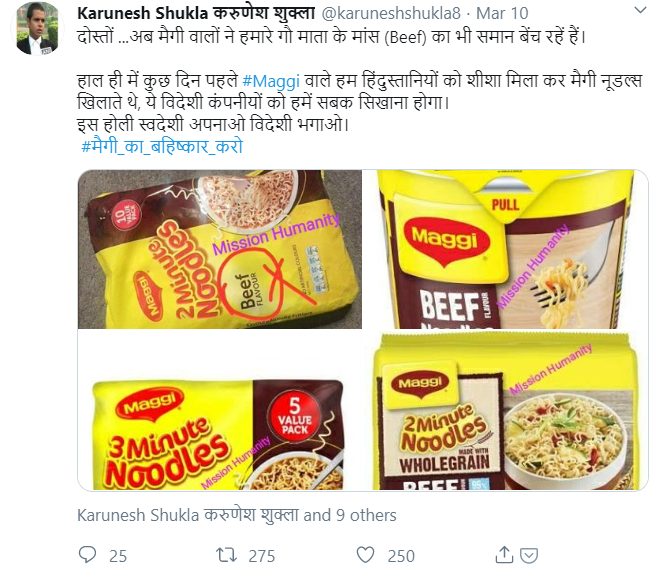Click the share upload icon

(504, 555)
